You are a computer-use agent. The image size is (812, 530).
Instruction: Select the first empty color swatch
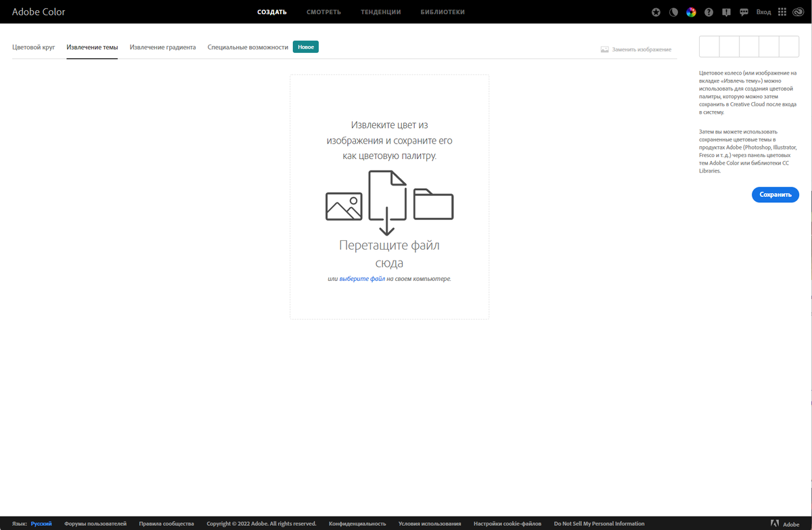click(709, 47)
